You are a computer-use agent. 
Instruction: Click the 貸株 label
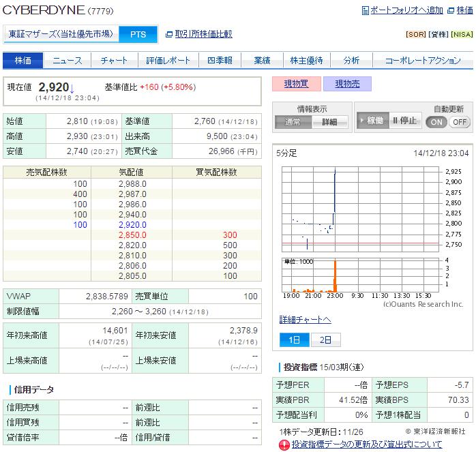pos(438,34)
